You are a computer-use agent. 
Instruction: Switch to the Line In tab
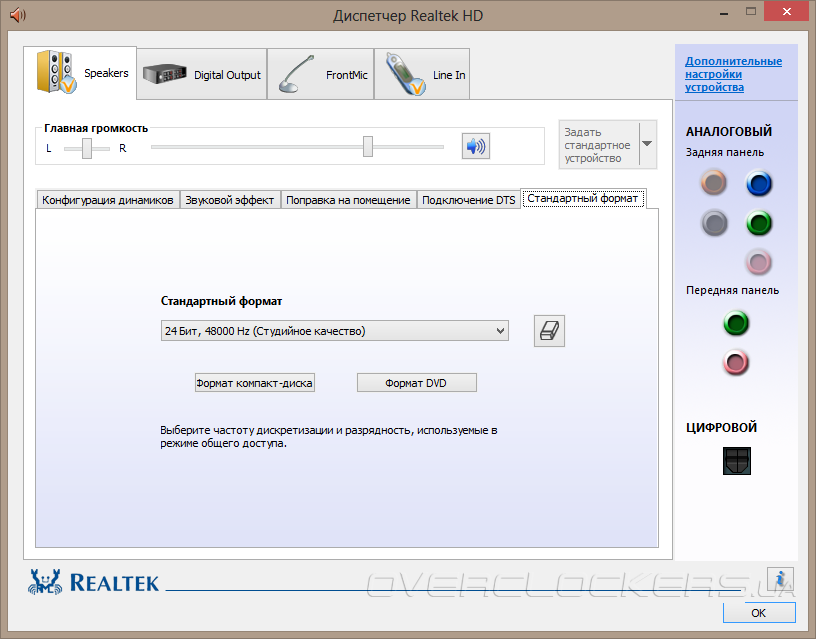click(422, 74)
